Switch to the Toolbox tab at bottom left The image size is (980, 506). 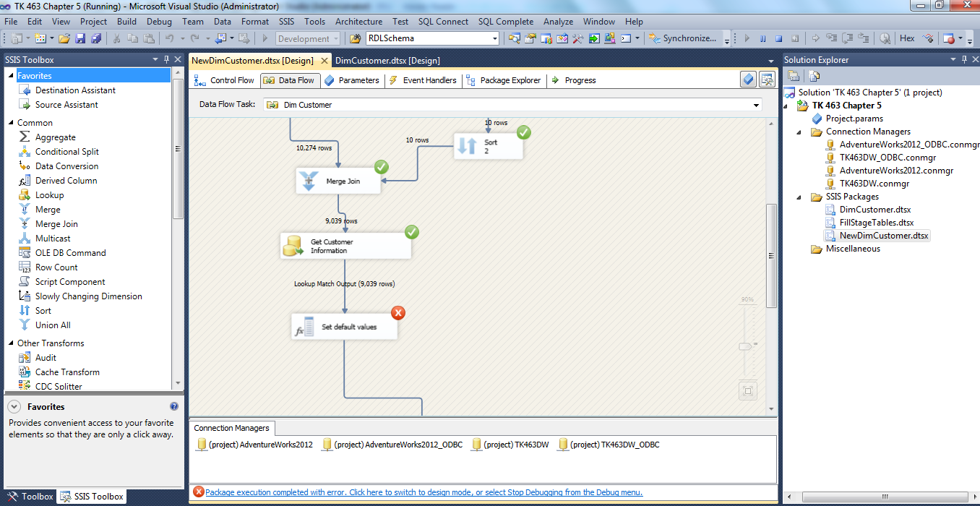(x=30, y=497)
